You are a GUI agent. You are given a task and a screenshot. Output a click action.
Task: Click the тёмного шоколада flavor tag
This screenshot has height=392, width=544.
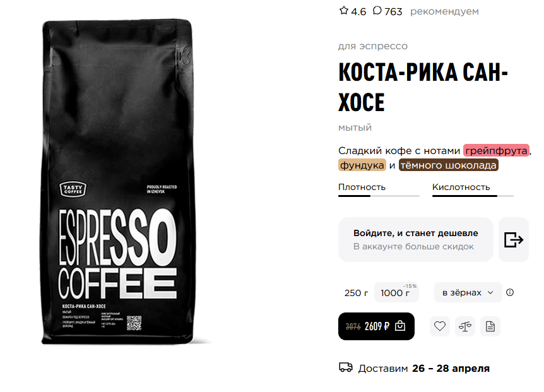click(448, 165)
